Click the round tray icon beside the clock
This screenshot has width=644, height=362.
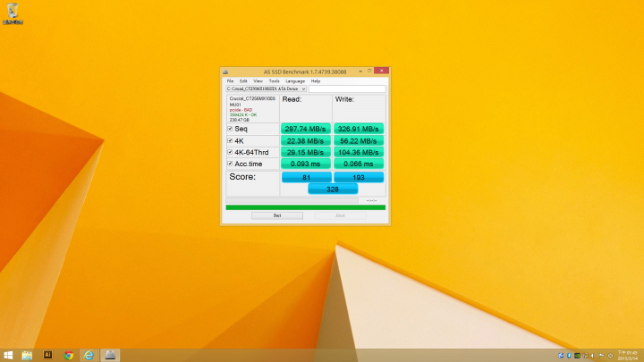point(610,356)
